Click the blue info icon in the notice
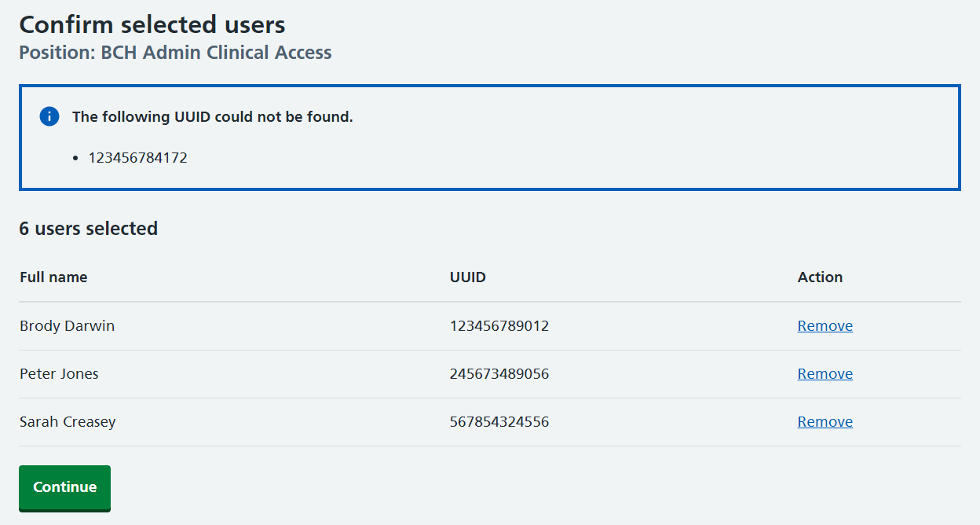The height and width of the screenshot is (525, 980). coord(49,117)
